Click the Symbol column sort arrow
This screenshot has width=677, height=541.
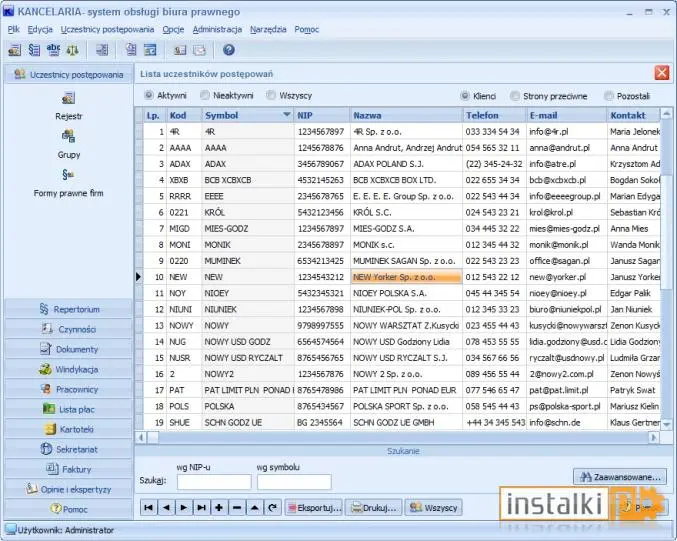pos(287,115)
